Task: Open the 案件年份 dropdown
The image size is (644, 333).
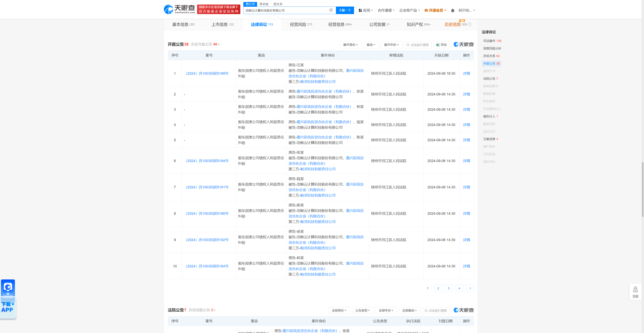Action: click(391, 45)
